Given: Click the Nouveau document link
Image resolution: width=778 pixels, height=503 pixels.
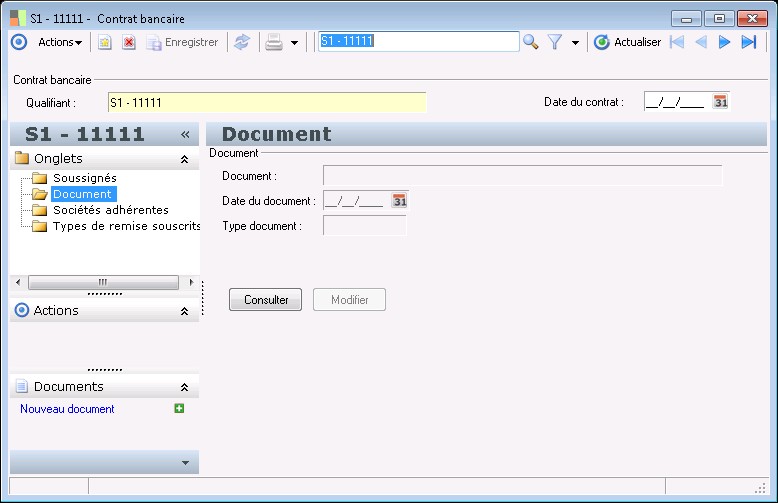Looking at the screenshot, I should pyautogui.click(x=67, y=409).
